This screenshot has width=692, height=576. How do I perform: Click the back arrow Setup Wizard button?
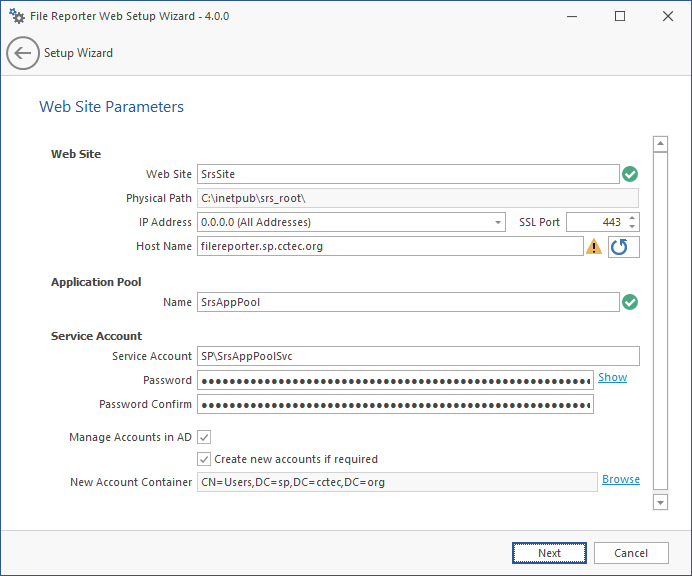pyautogui.click(x=23, y=53)
